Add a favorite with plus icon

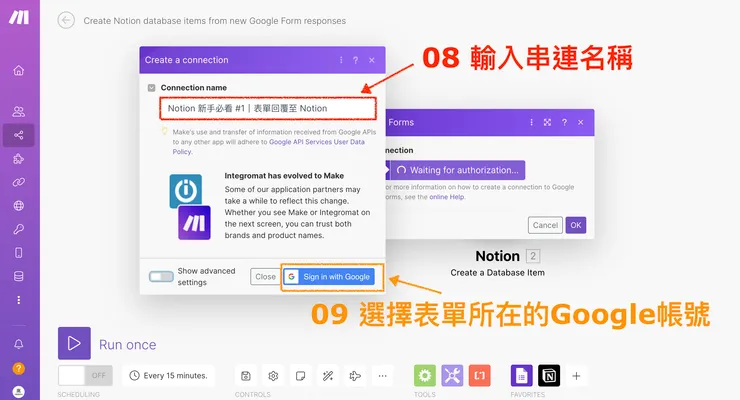tap(576, 376)
